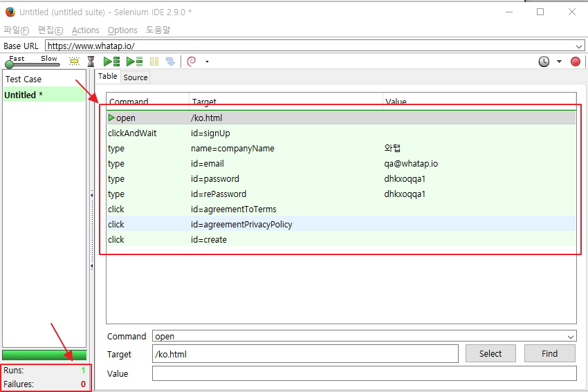Select the open /ko.html command row

coord(341,118)
